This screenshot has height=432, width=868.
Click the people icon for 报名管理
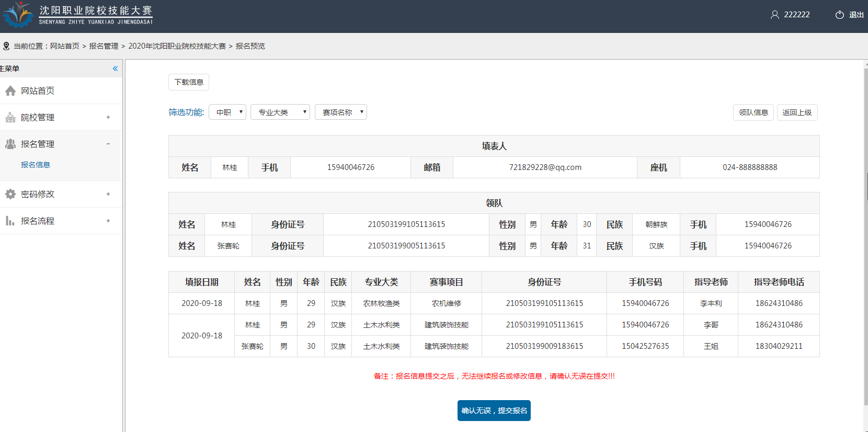tap(10, 144)
